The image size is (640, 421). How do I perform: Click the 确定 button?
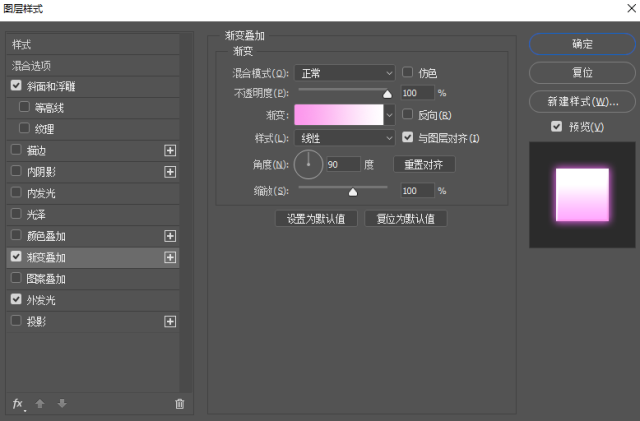582,44
